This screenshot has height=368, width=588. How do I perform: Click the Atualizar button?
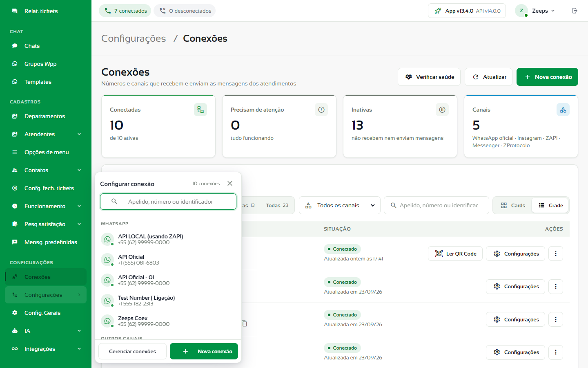point(488,77)
